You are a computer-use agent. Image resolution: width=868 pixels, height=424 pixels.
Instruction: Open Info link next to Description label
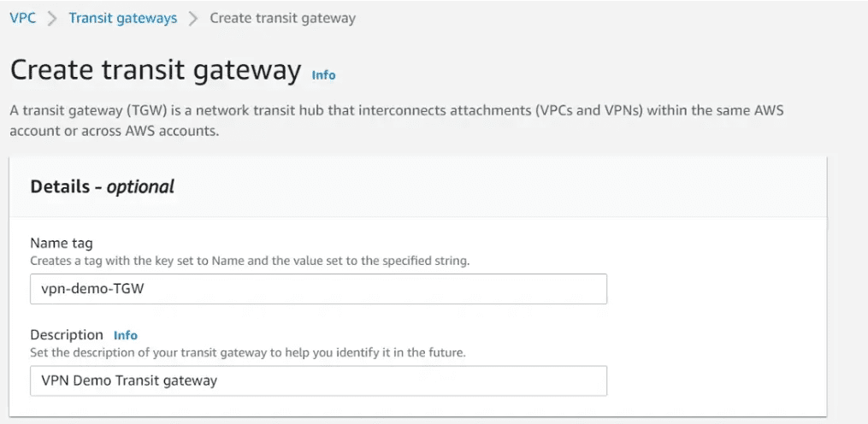click(x=126, y=335)
